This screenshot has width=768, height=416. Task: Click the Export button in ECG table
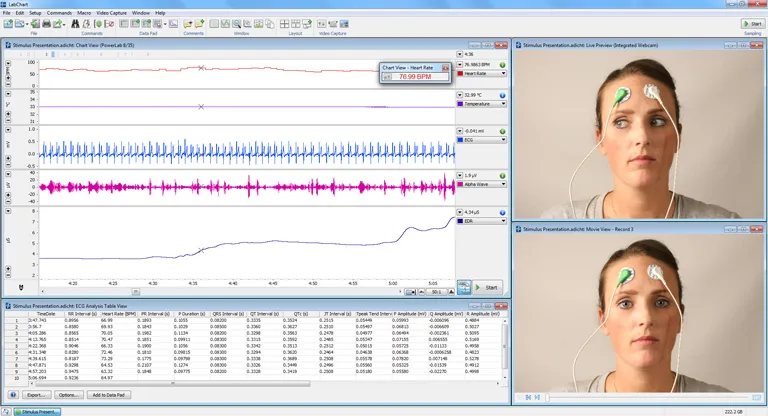point(36,395)
